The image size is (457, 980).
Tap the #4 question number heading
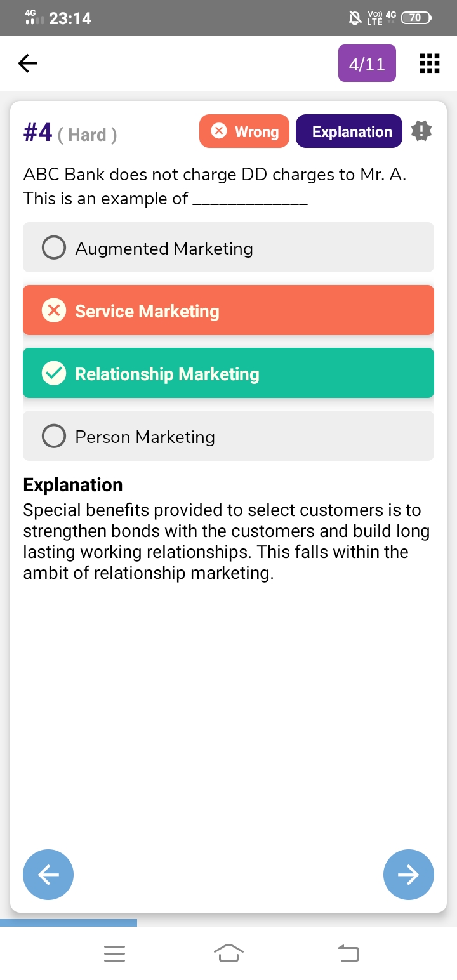[x=38, y=133]
